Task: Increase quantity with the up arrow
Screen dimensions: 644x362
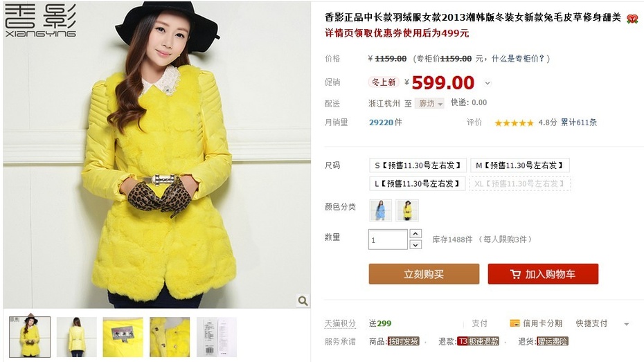Action: pyautogui.click(x=415, y=234)
